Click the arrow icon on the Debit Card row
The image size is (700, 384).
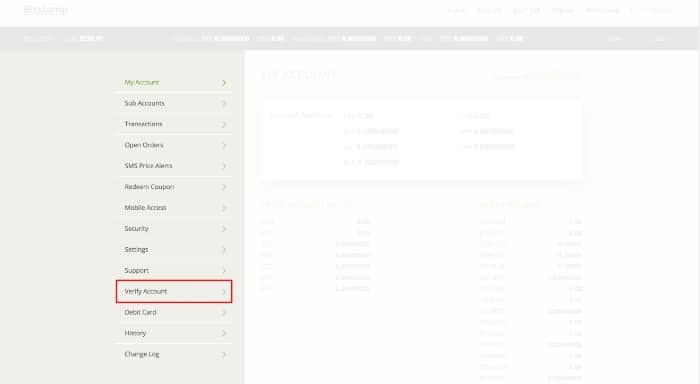coord(224,313)
